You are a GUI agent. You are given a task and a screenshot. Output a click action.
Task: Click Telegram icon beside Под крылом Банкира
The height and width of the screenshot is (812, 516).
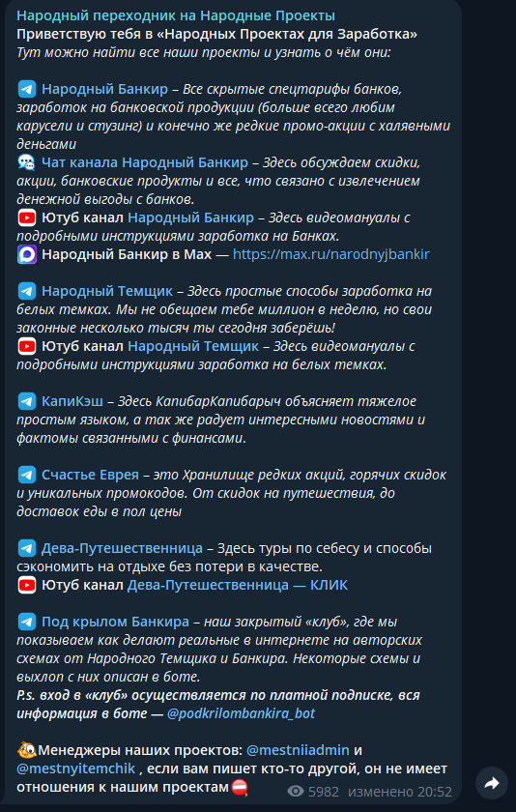27,622
